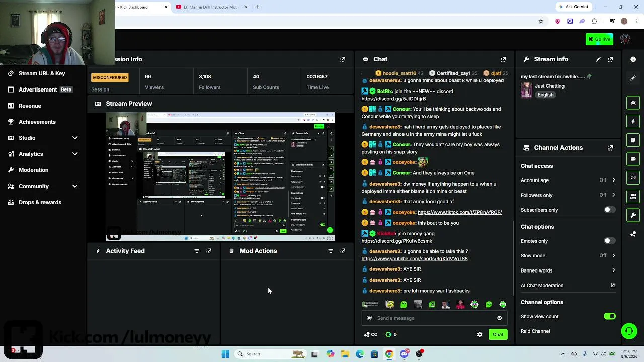Open Followers only setting
The image size is (644, 362).
click(568, 195)
